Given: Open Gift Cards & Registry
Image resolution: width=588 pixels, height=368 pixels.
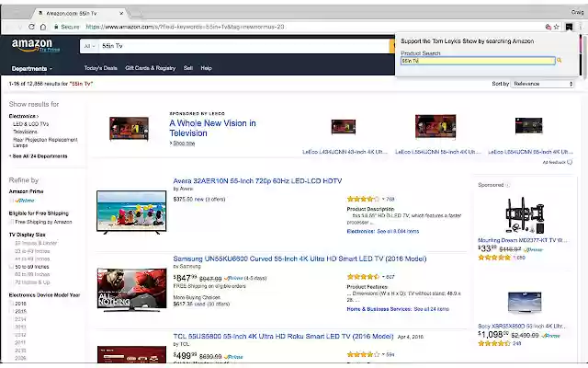Looking at the screenshot, I should (x=151, y=68).
